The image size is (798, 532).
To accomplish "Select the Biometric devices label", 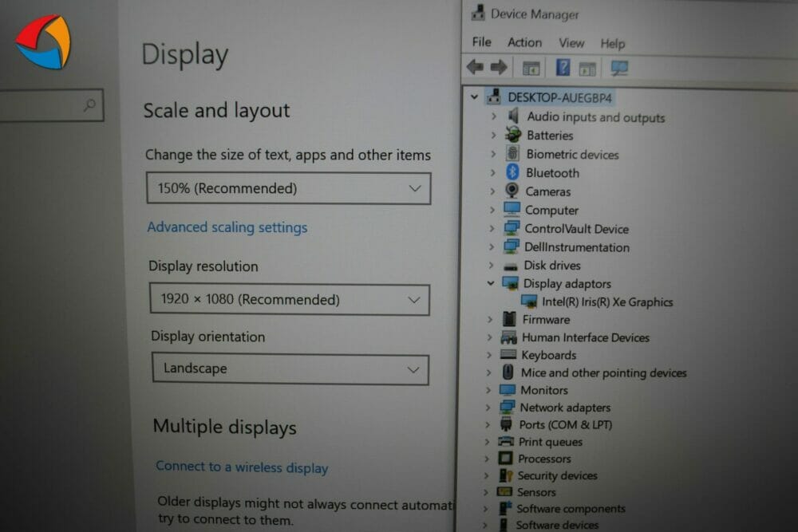I will [x=572, y=154].
